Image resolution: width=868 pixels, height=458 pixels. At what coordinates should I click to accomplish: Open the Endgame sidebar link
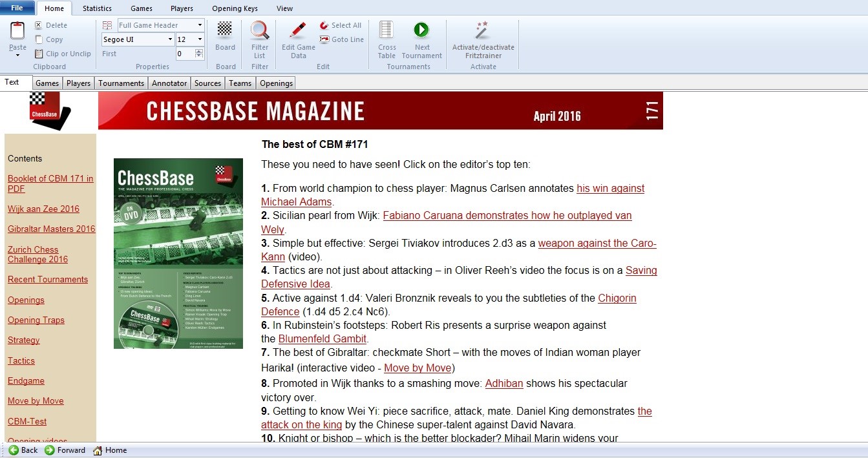(26, 380)
